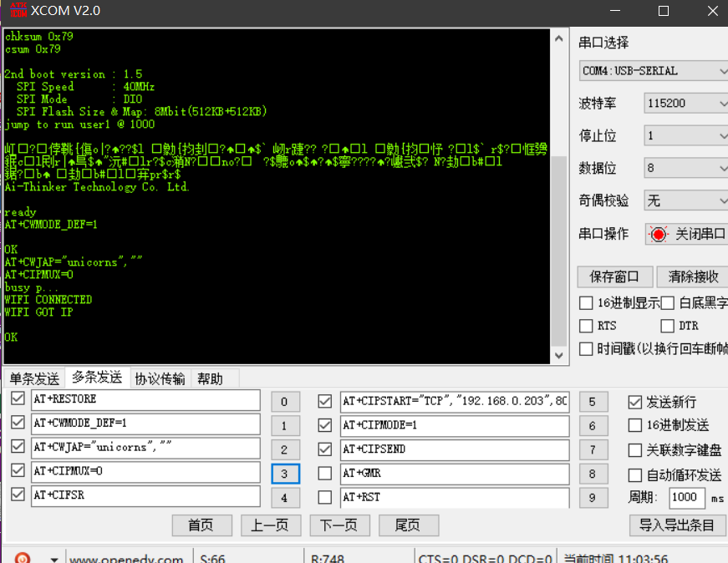This screenshot has width=728, height=563.
Task: Click send button 1
Action: [x=285, y=426]
